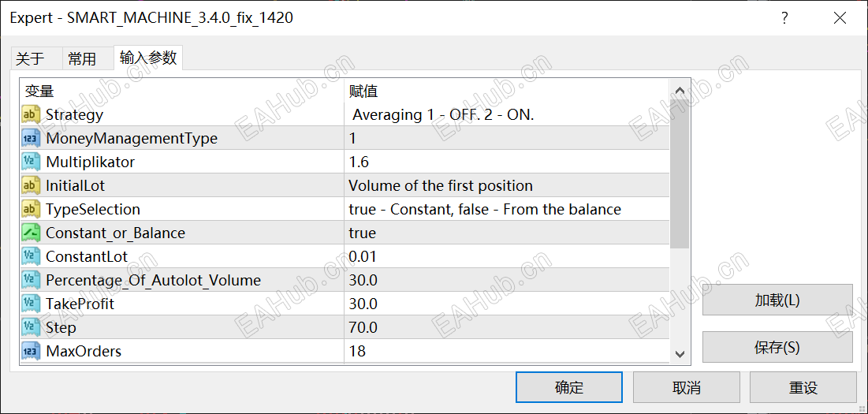Click the ConstantLot value 0.01 field
Viewport: 868px width, 414px height.
(x=505, y=257)
